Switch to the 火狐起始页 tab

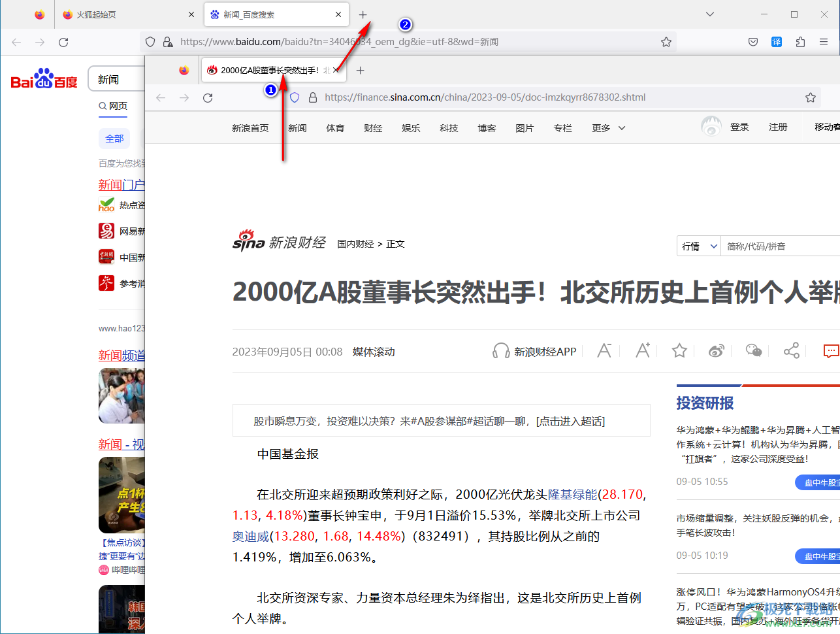pyautogui.click(x=129, y=14)
